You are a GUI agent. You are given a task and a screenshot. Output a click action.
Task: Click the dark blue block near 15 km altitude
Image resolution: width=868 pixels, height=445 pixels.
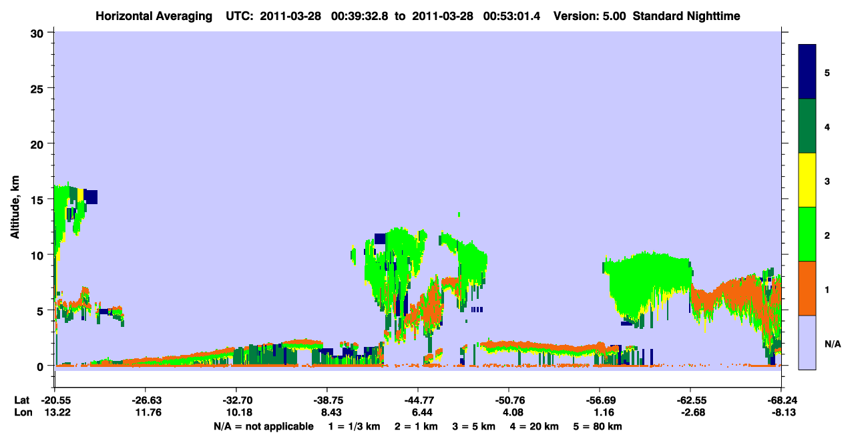(91, 197)
